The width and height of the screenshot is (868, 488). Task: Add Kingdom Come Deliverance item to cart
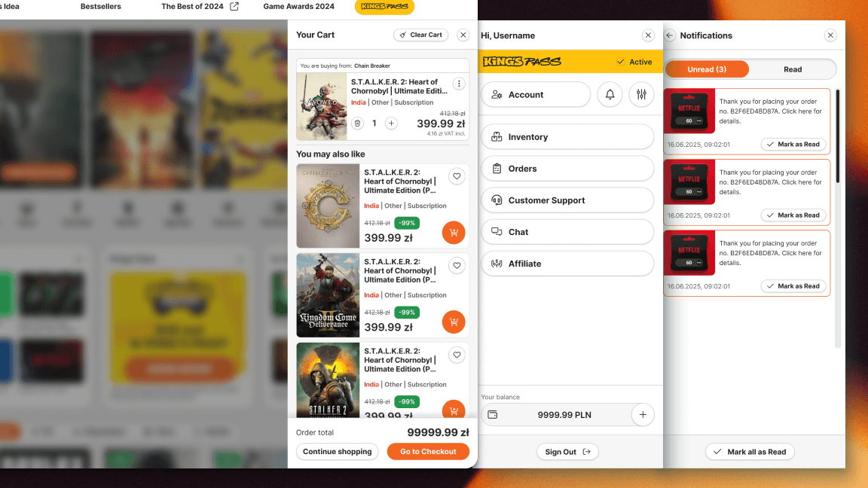(453, 322)
